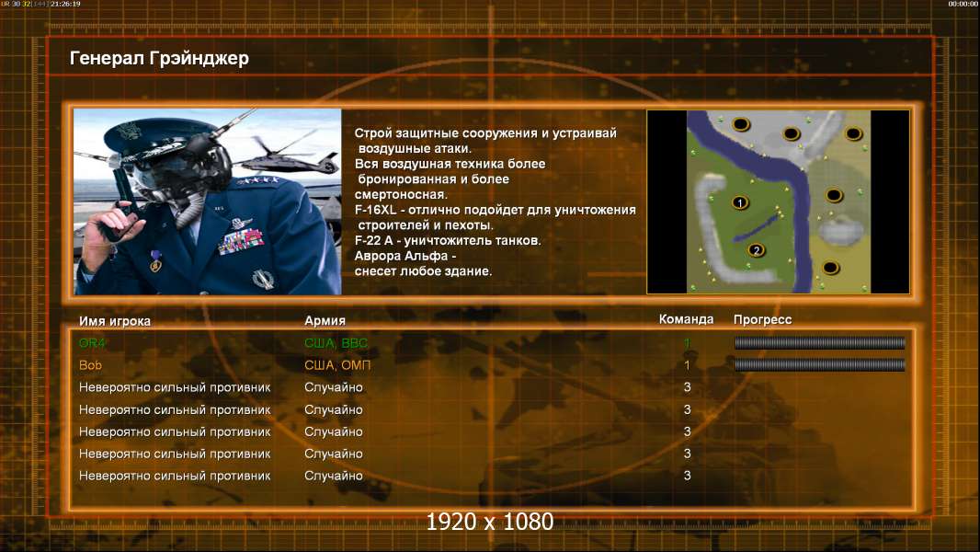This screenshot has height=552, width=980.
Task: Click Bob's loading progress bar
Action: click(x=819, y=364)
